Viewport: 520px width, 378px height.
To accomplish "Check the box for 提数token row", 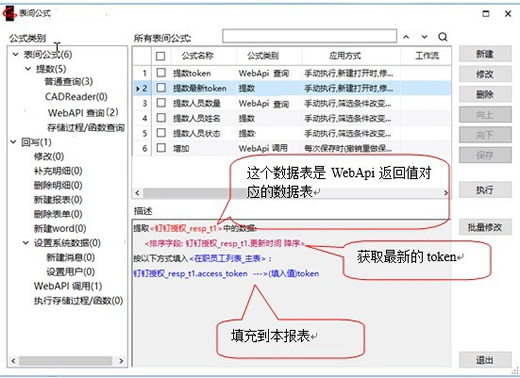I will click(161, 72).
